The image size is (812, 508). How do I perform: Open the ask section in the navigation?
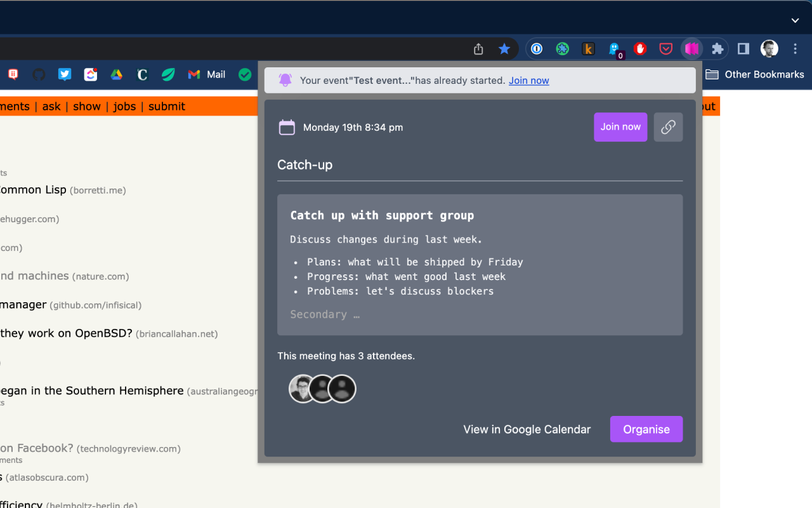click(51, 106)
